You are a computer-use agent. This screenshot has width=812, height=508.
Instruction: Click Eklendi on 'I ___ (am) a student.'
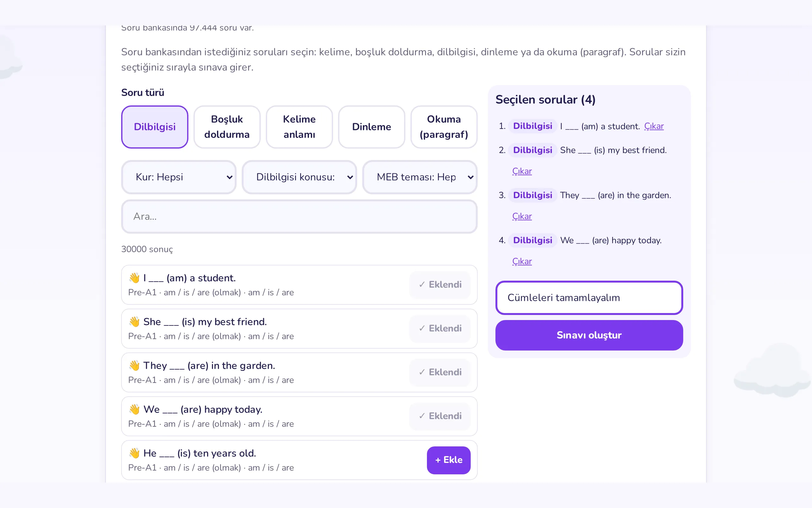(440, 284)
